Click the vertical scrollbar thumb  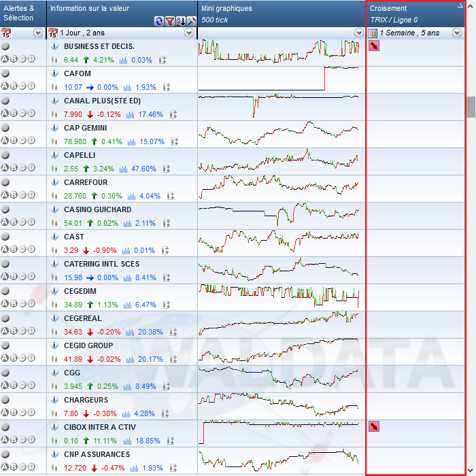pyautogui.click(x=471, y=107)
